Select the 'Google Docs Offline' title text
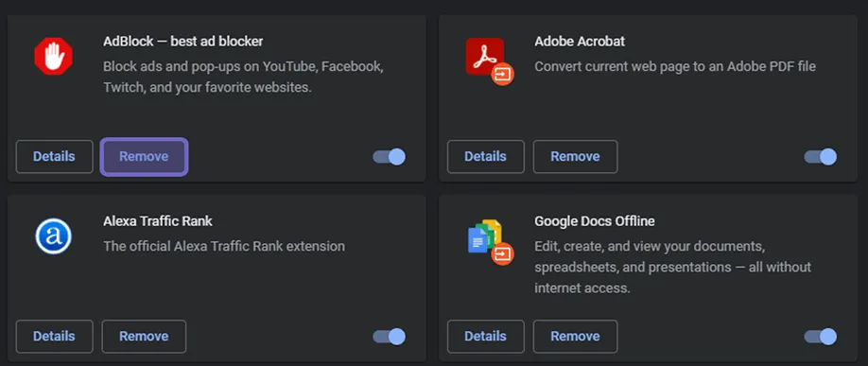 click(595, 221)
